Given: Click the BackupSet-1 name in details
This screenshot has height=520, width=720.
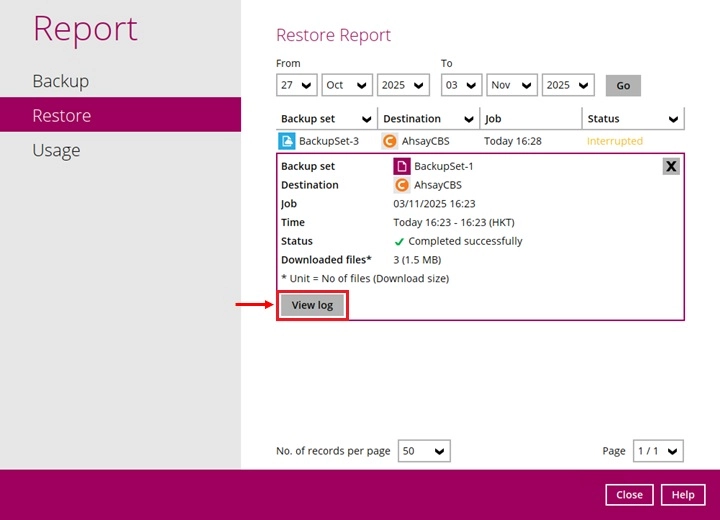Looking at the screenshot, I should [443, 166].
